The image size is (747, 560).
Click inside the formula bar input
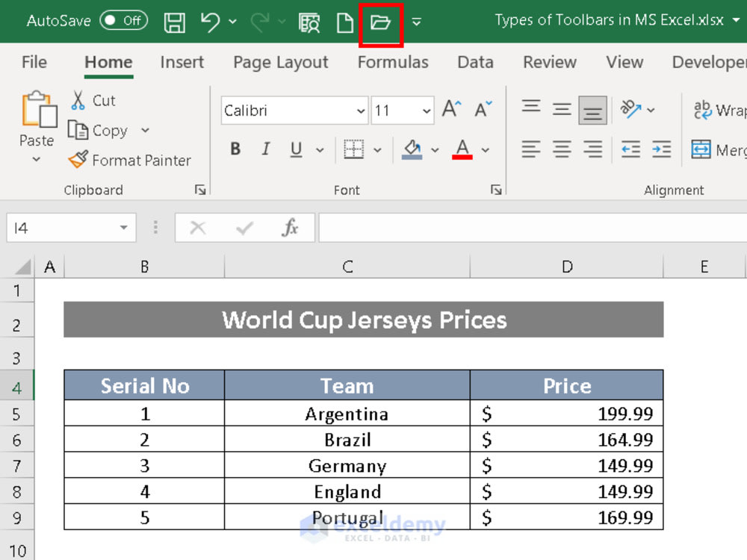coord(533,228)
